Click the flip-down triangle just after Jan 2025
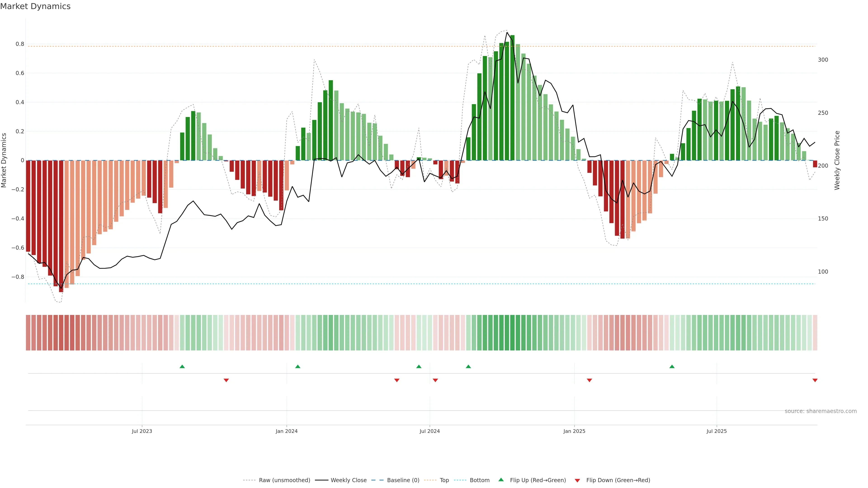 click(589, 380)
